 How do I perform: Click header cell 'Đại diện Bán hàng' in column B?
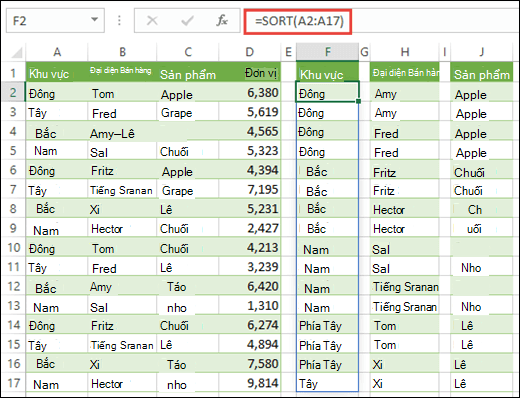tap(122, 72)
